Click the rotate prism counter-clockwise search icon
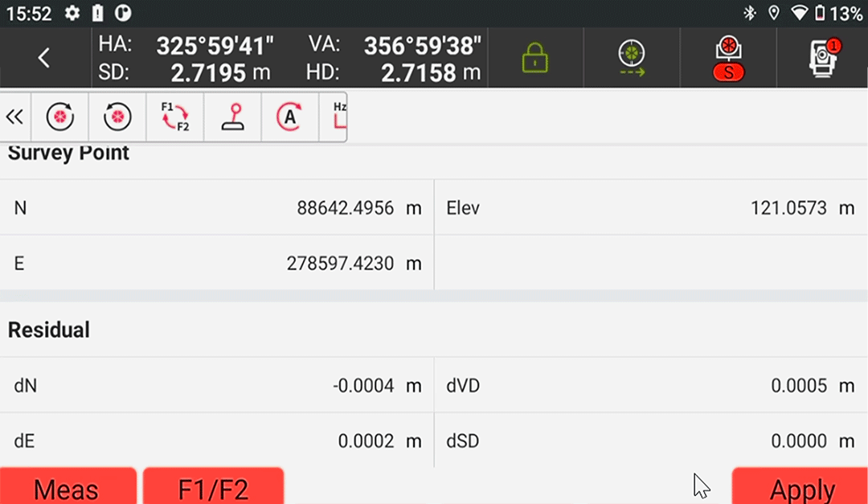This screenshot has width=868, height=504. [117, 117]
